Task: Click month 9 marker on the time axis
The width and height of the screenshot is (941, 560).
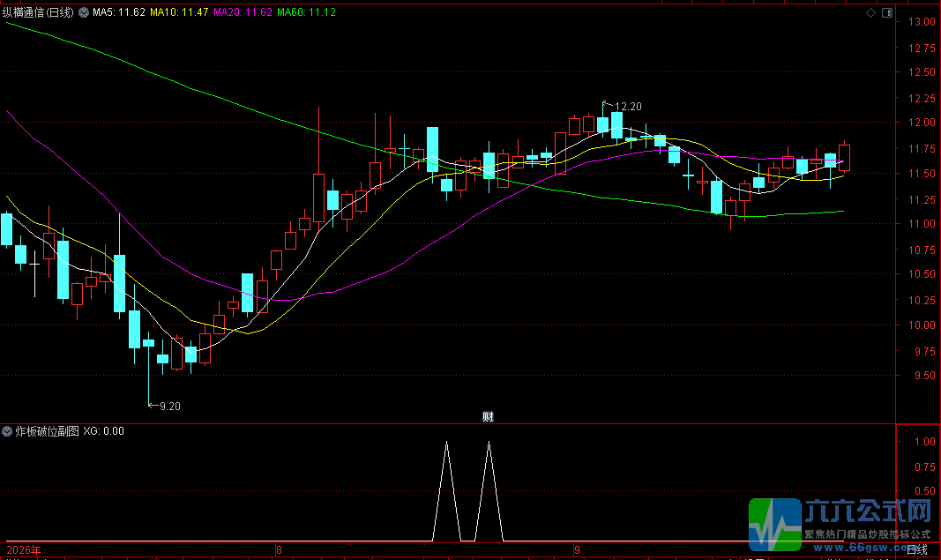Action: tap(577, 549)
